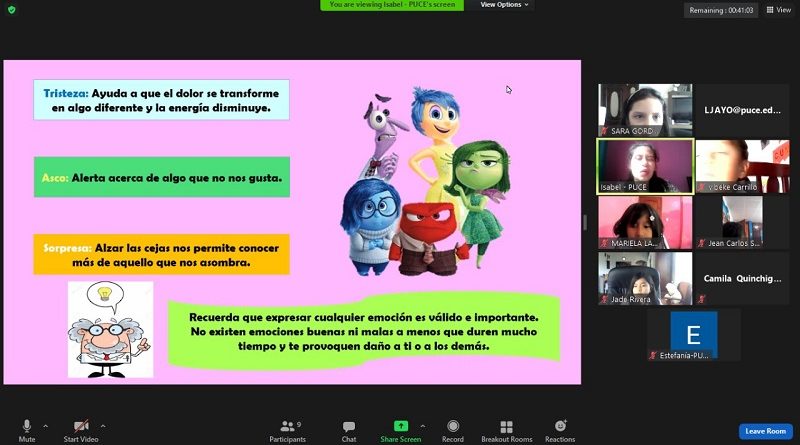This screenshot has width=800, height=445.
Task: Click muted mic icon on Vibeke Carrillo tile
Action: tap(702, 187)
